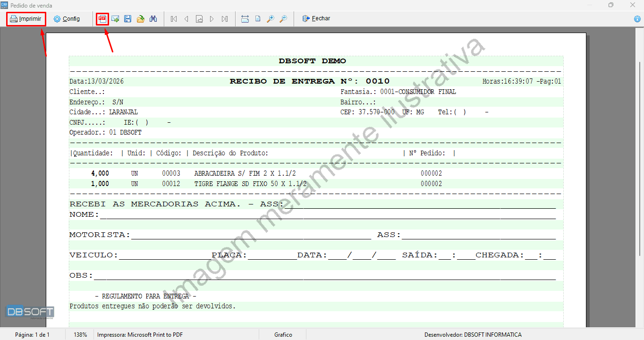Screen dimensions: 644x340
Task: Open a saved report file folder icon
Action: coord(140,19)
